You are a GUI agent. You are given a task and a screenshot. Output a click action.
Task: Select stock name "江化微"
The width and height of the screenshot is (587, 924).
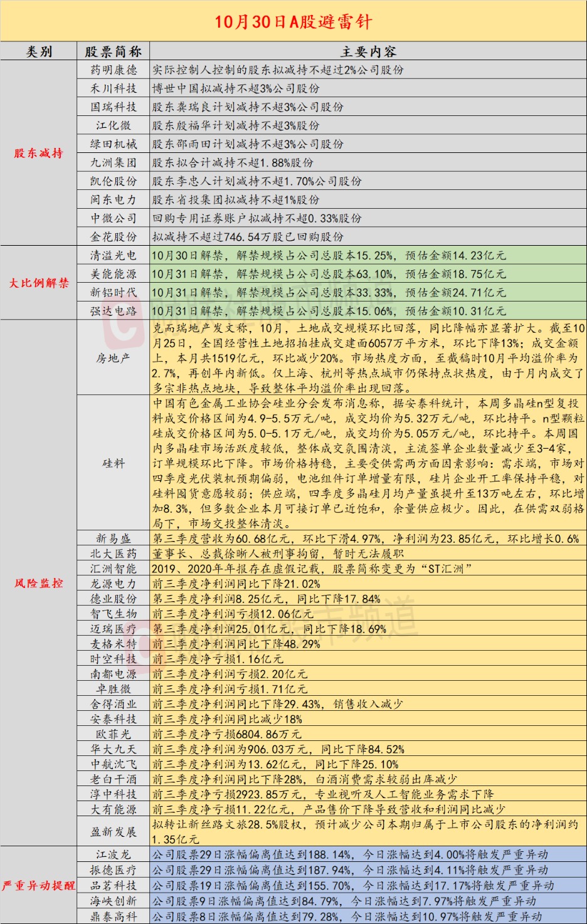click(114, 125)
